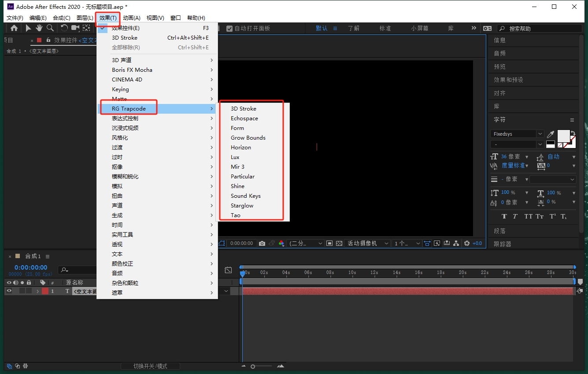
Task: Apply All Caps style
Action: 528,216
